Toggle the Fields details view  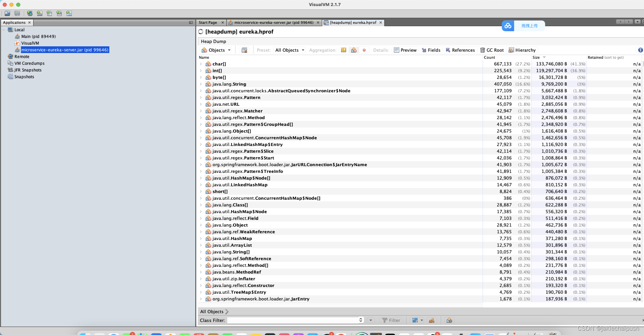pyautogui.click(x=431, y=50)
